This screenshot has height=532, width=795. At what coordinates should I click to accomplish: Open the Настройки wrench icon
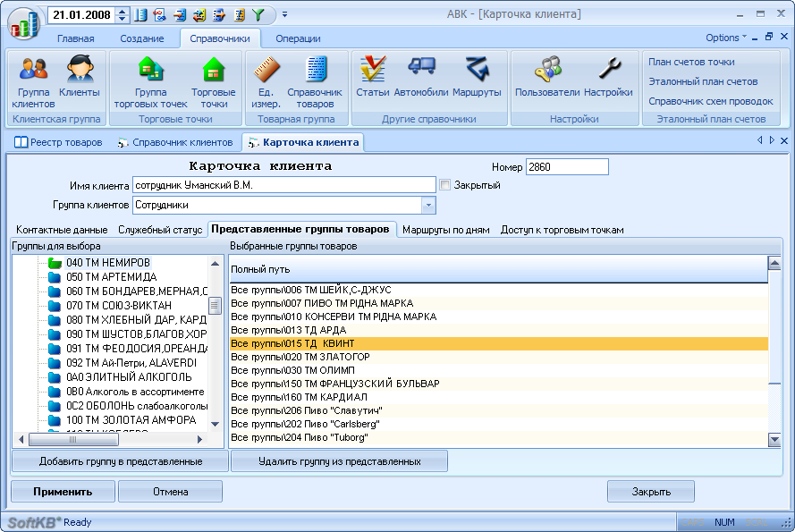point(608,77)
